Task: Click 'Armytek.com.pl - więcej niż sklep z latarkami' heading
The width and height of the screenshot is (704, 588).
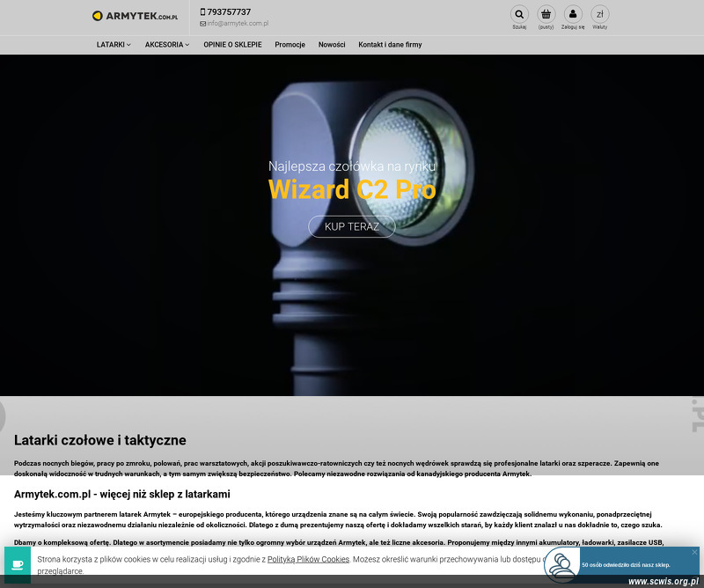Action: [x=122, y=494]
